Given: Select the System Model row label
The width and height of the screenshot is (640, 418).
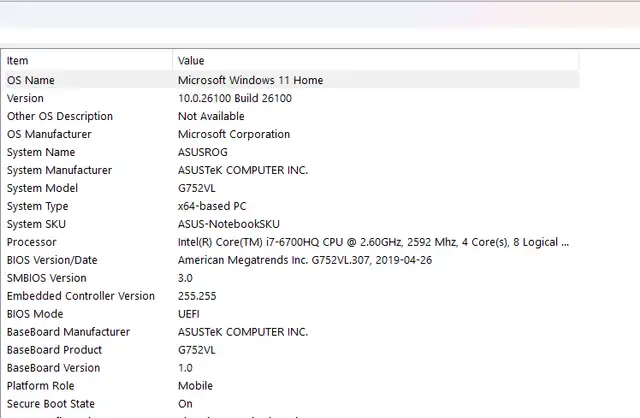Looking at the screenshot, I should coord(42,188).
